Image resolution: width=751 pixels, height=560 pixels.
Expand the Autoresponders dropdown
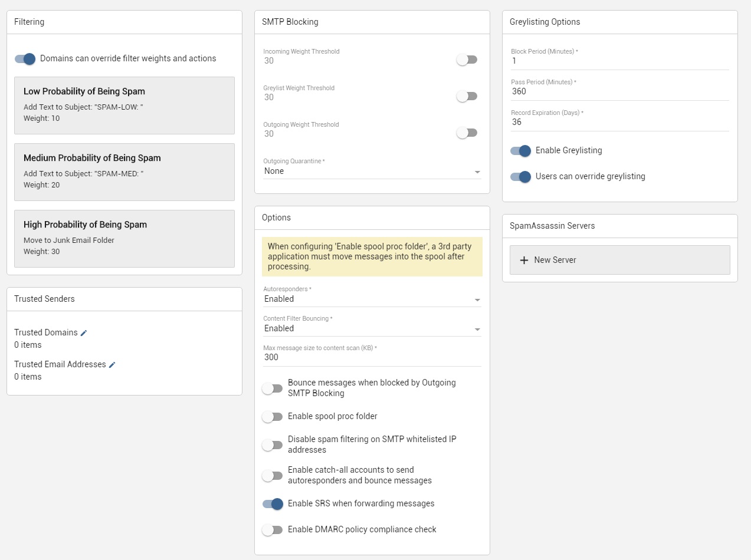pyautogui.click(x=372, y=299)
